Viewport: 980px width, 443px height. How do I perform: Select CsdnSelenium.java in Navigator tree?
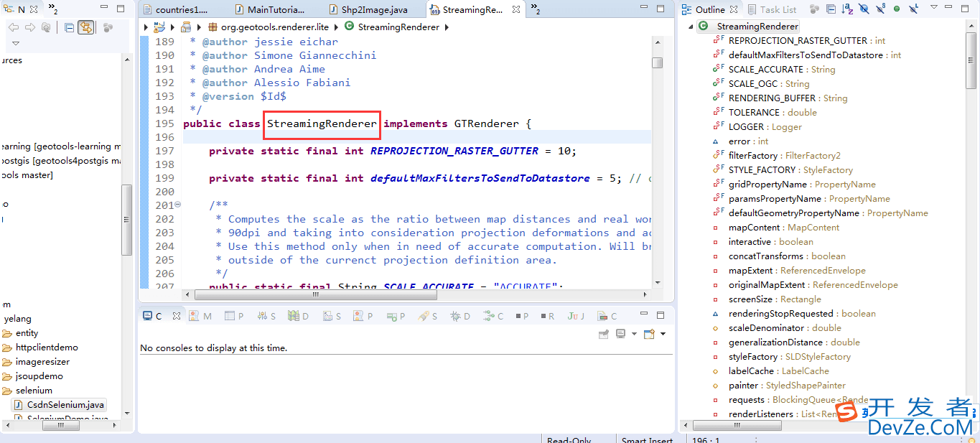58,405
